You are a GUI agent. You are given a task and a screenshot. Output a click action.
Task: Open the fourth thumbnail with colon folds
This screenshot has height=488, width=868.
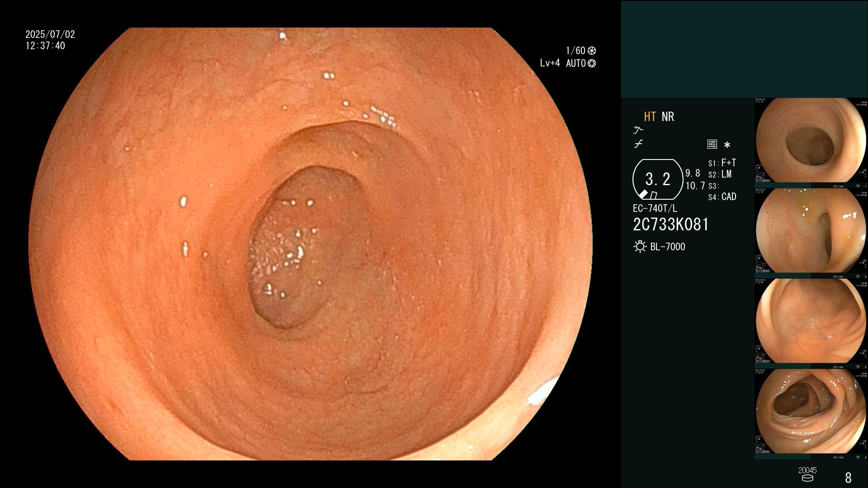pyautogui.click(x=811, y=412)
